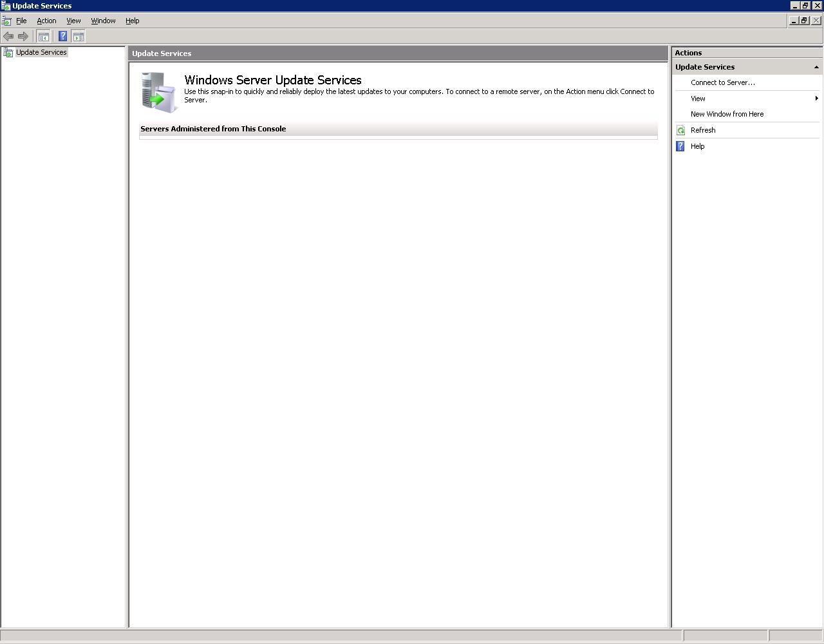Toggle the Show/Hide Console Tree toolbar icon
Image resolution: width=824 pixels, height=644 pixels.
[44, 37]
